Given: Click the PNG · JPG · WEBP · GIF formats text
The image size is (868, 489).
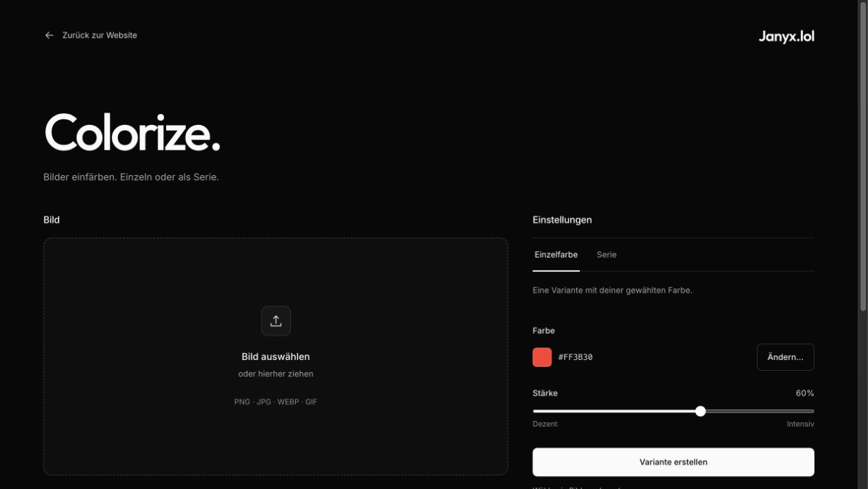Looking at the screenshot, I should click(x=276, y=402).
